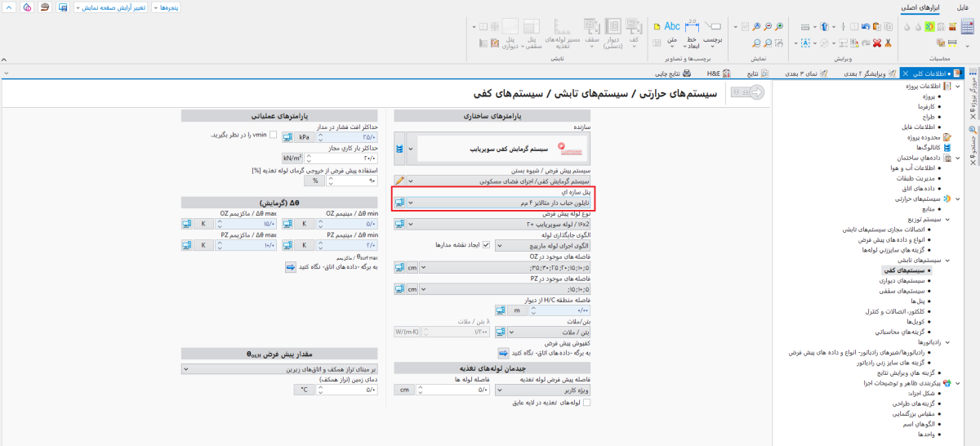
Task: Click the catalog icon next to manufacturer box
Action: (x=399, y=149)
